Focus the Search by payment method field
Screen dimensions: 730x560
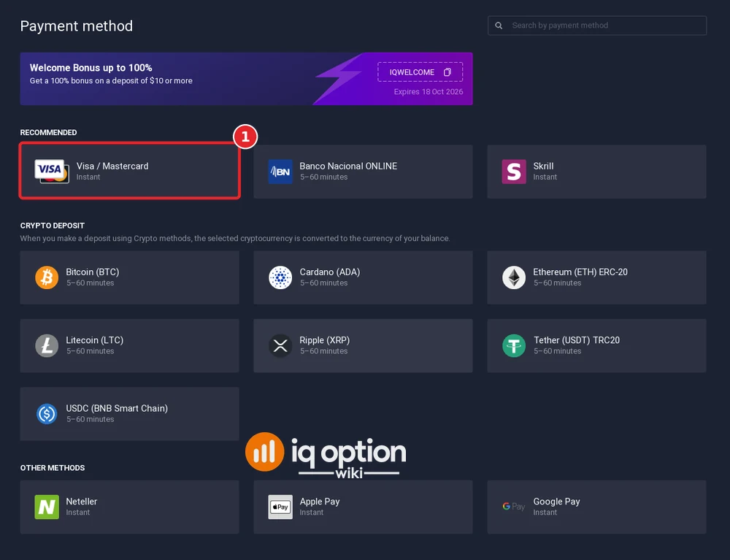[x=597, y=26]
